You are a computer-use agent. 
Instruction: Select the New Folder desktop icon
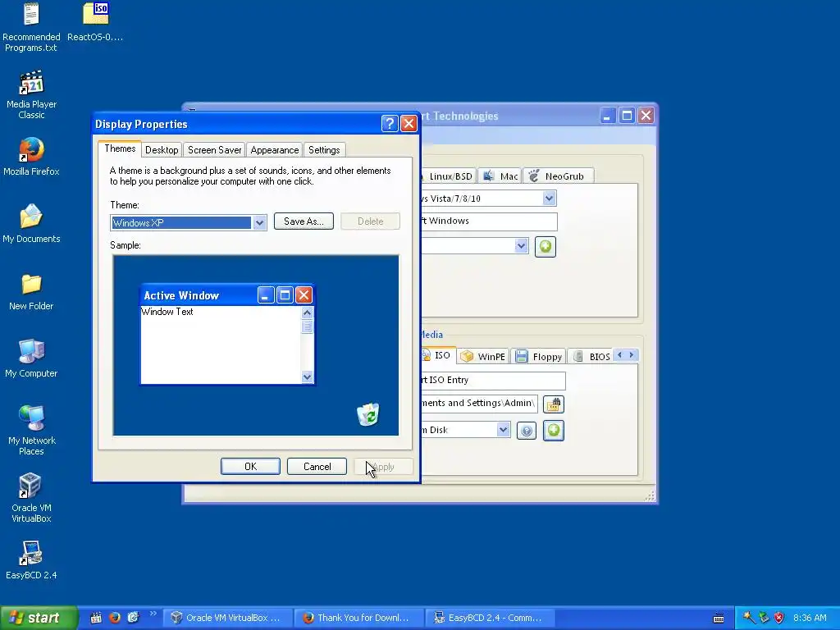coord(31,291)
